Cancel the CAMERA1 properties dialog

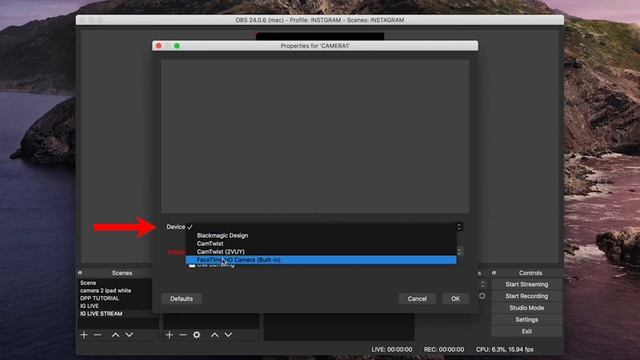(x=417, y=299)
